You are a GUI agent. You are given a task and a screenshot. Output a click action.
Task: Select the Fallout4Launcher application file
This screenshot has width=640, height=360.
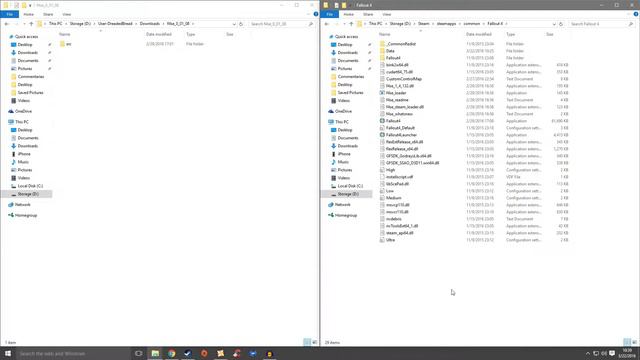pyautogui.click(x=401, y=135)
